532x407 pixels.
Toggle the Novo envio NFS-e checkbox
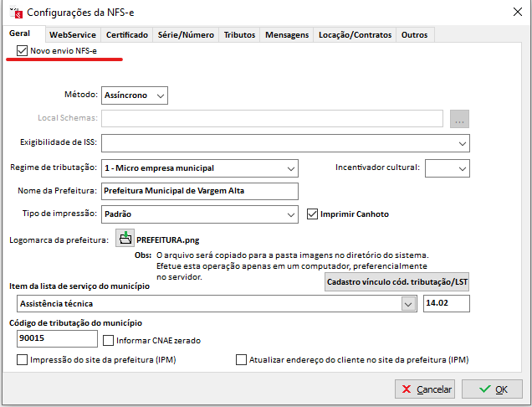click(x=22, y=52)
